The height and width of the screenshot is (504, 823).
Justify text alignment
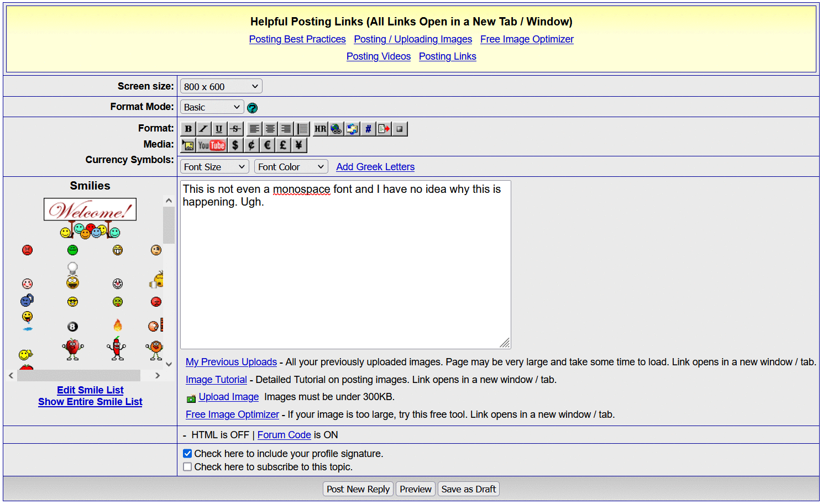(x=302, y=129)
